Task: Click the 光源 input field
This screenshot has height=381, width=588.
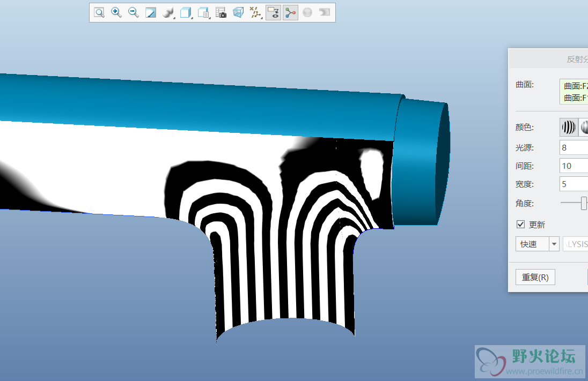Action: point(573,147)
